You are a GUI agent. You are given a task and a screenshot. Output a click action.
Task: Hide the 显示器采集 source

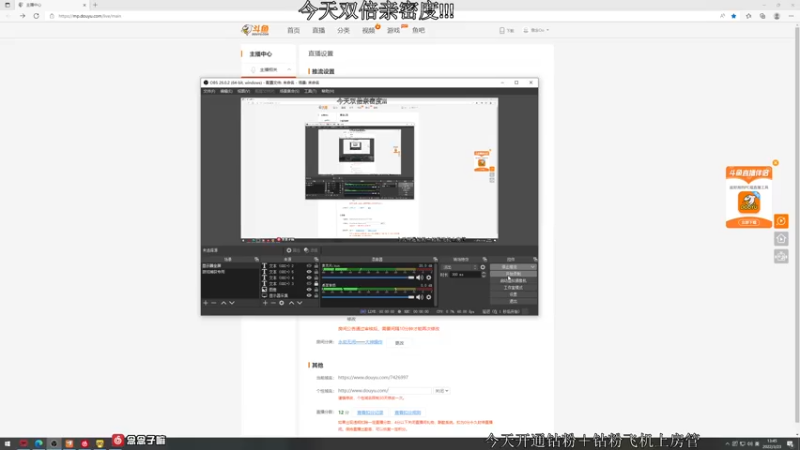click(309, 295)
